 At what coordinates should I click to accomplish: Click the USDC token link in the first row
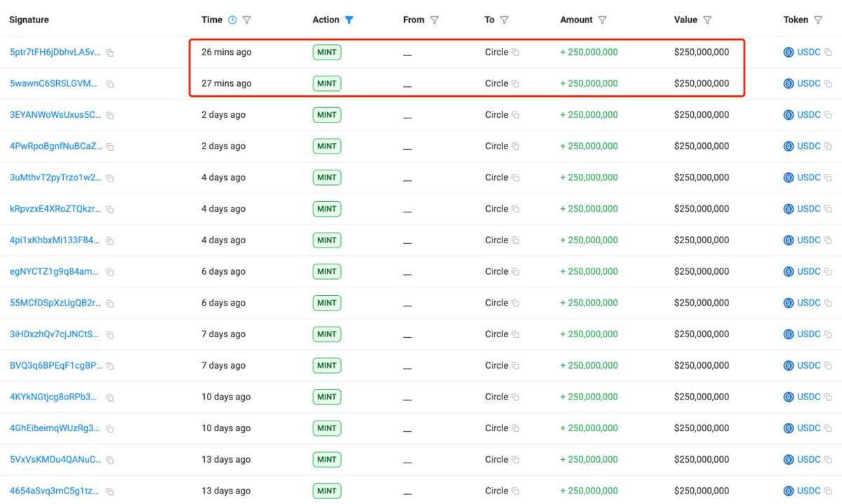(x=807, y=51)
